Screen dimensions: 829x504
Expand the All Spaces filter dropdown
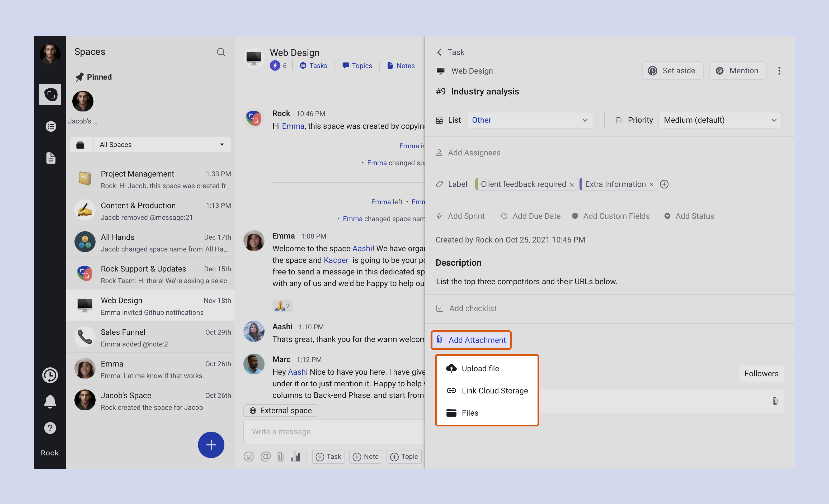pyautogui.click(x=162, y=145)
